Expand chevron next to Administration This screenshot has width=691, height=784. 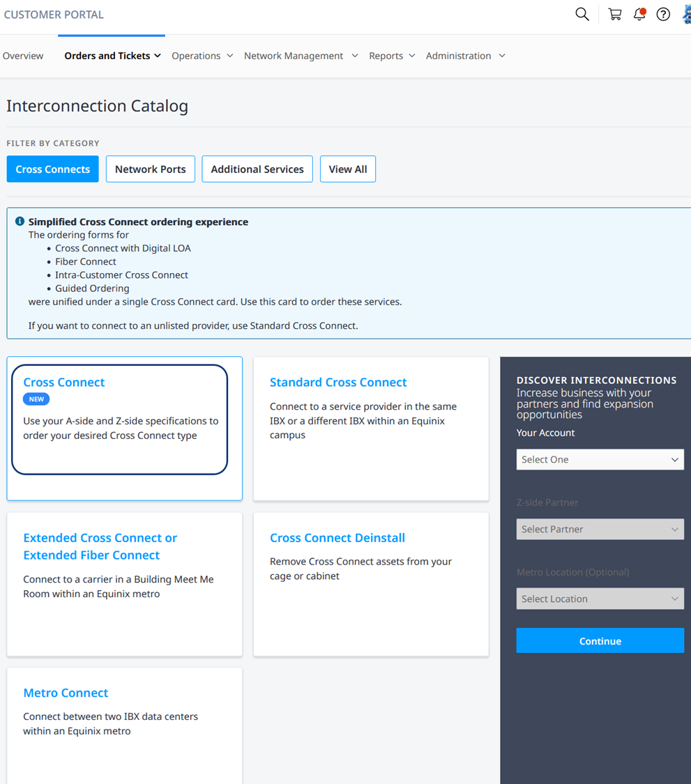click(502, 56)
